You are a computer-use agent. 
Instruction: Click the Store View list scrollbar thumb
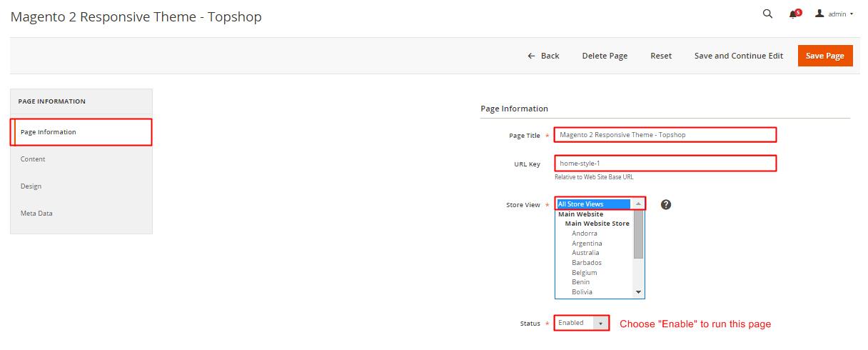[639, 234]
